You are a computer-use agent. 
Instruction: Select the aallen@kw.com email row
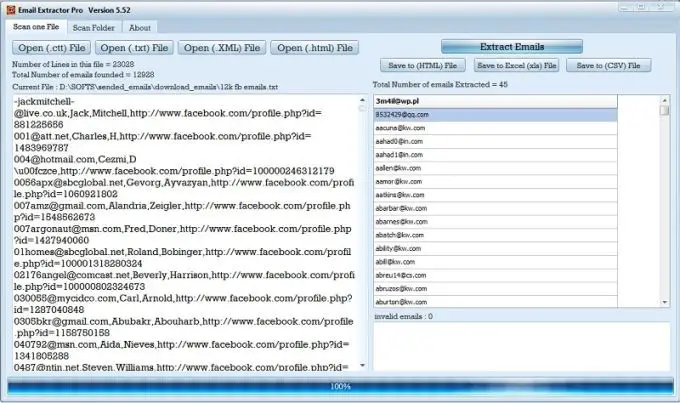pyautogui.click(x=495, y=168)
